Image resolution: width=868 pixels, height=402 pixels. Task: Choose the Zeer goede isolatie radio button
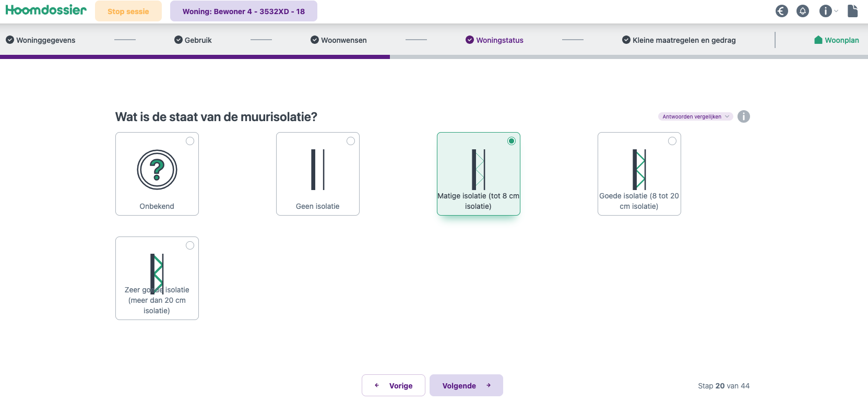[x=190, y=245]
